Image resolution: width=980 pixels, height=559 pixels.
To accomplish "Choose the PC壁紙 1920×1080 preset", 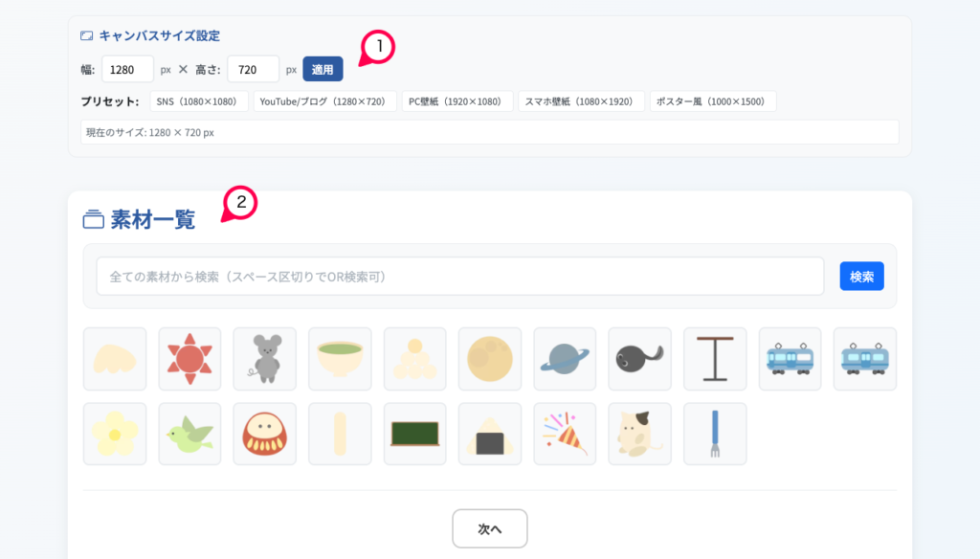I will point(457,101).
